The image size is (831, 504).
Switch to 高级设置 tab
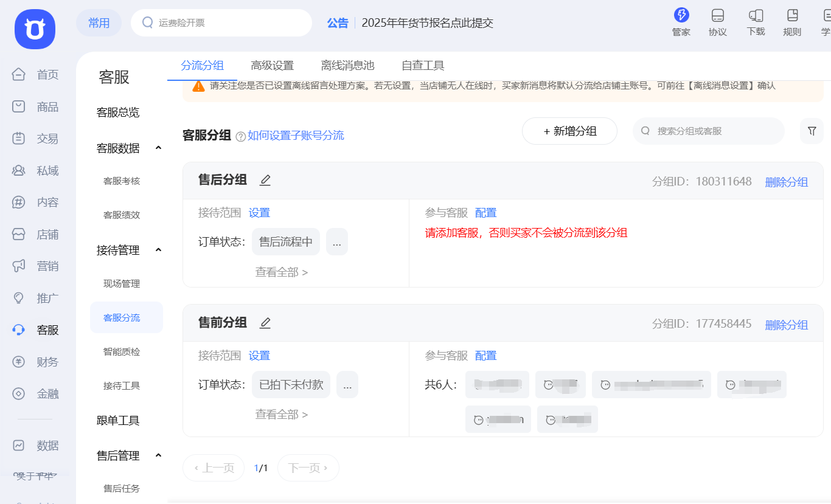[273, 66]
